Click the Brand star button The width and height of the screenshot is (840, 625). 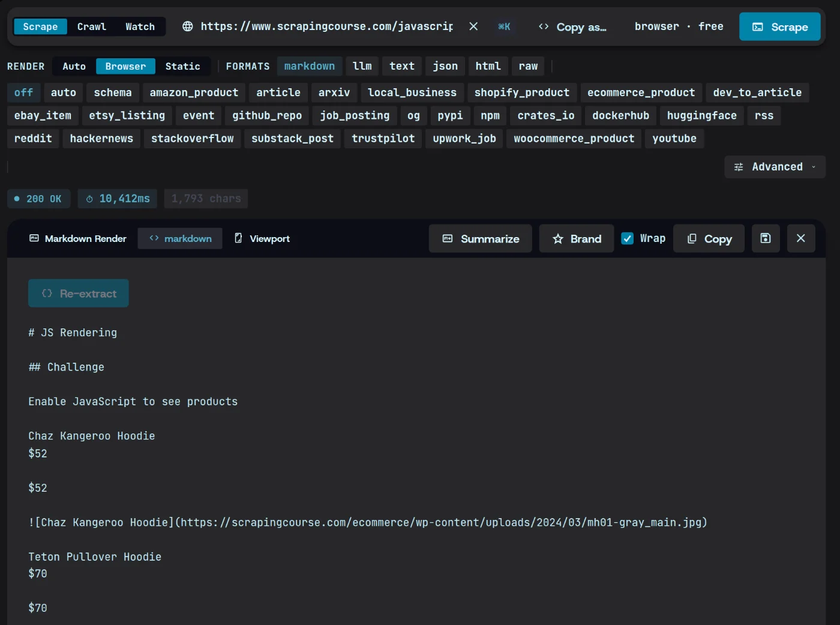[577, 238]
